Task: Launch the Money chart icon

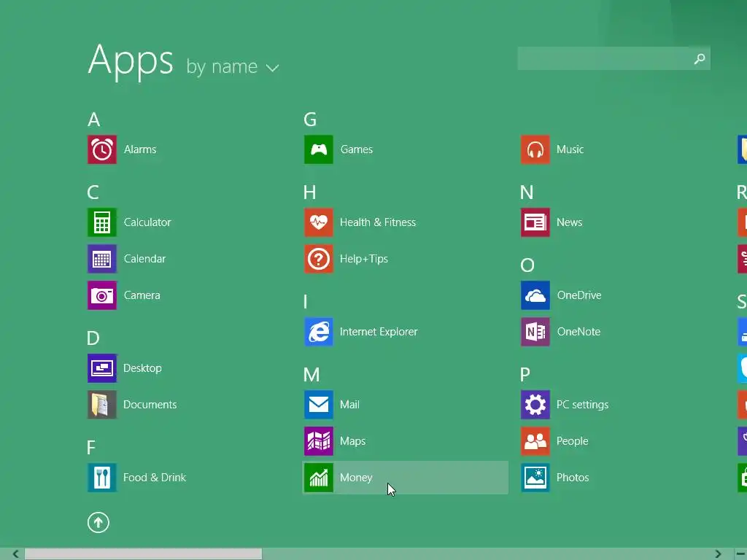Action: click(x=319, y=478)
